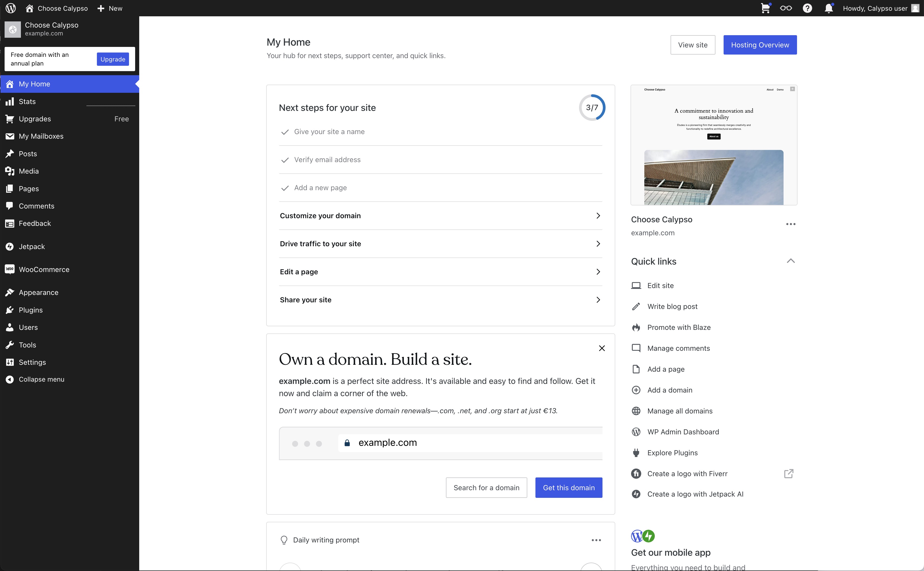
Task: Click the Hosting Overview button
Action: (760, 45)
